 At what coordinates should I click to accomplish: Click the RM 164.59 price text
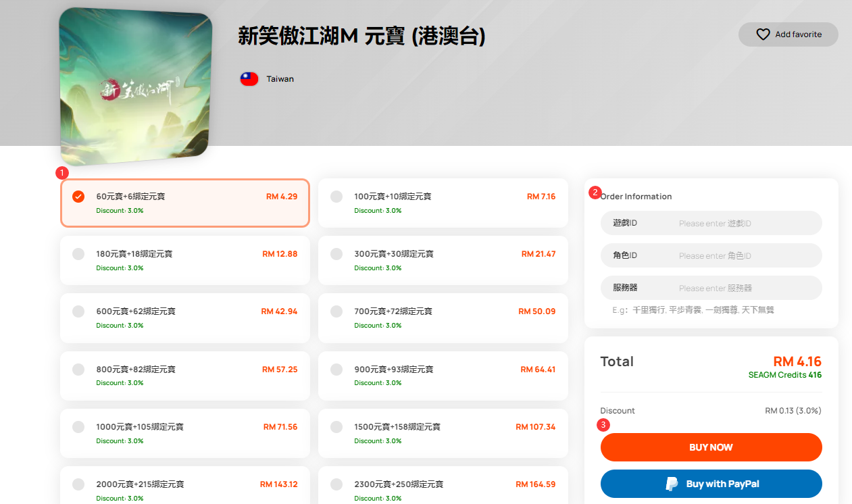click(536, 484)
